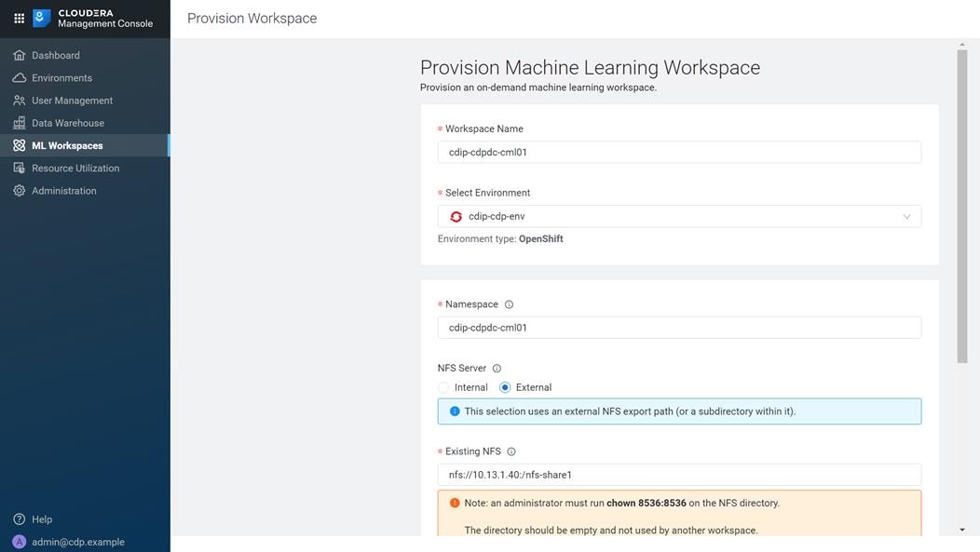Click the admin user avatar icon
The height and width of the screenshot is (552, 980).
(x=20, y=542)
